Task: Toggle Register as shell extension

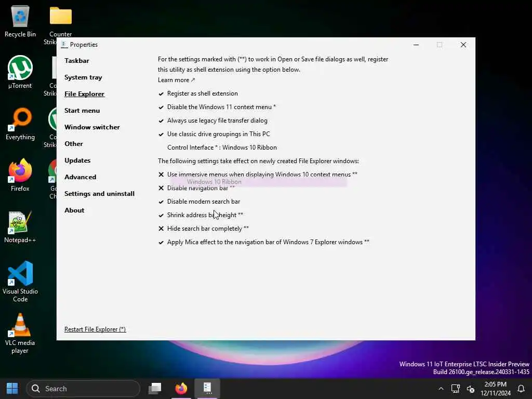Action: tap(198, 94)
